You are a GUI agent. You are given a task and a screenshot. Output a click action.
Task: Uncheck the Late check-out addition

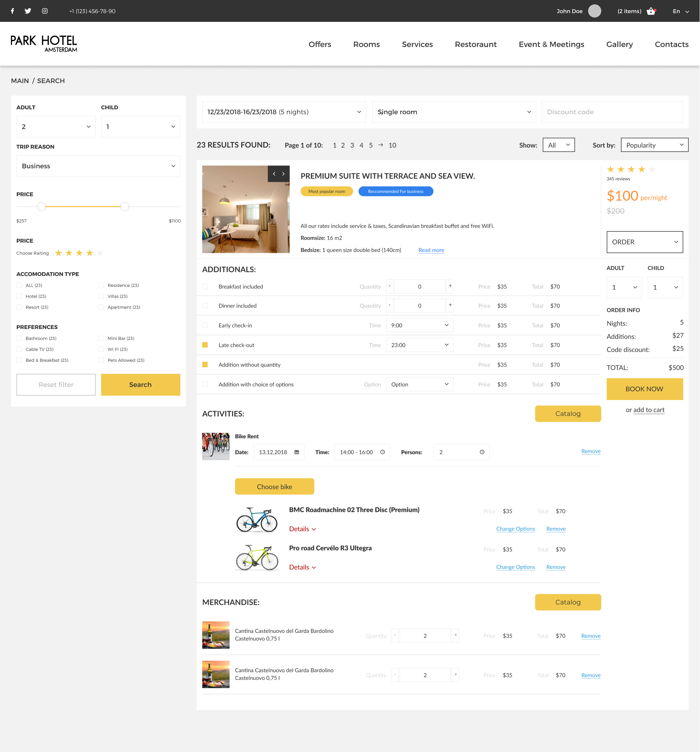coord(205,345)
